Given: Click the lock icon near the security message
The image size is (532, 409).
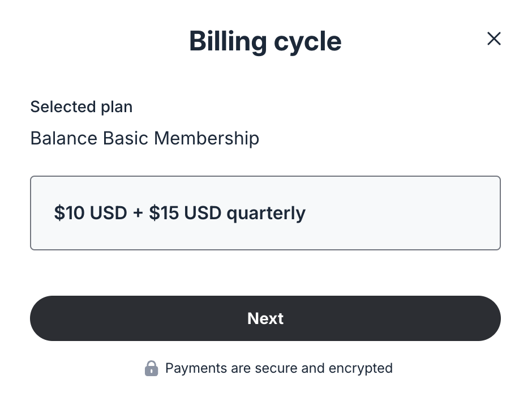Looking at the screenshot, I should pyautogui.click(x=151, y=368).
